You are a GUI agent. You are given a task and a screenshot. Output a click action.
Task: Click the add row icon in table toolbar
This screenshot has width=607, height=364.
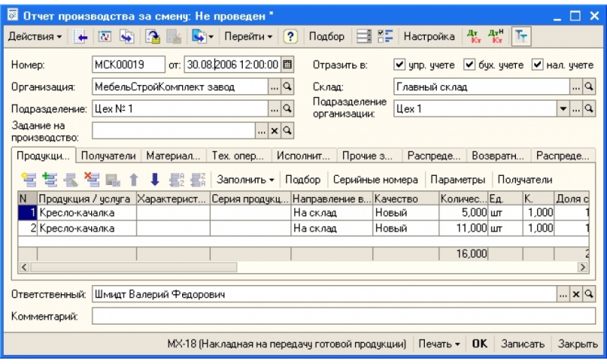(x=28, y=180)
